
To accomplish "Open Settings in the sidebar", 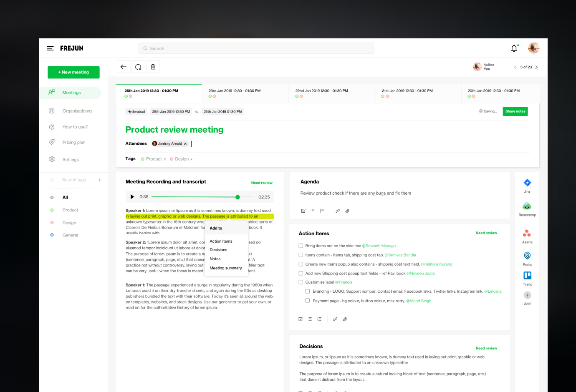I will [71, 159].
